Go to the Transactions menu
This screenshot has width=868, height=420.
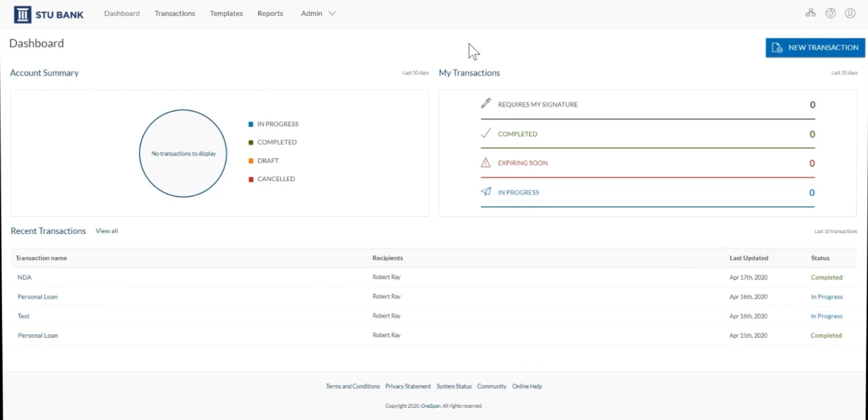[174, 13]
